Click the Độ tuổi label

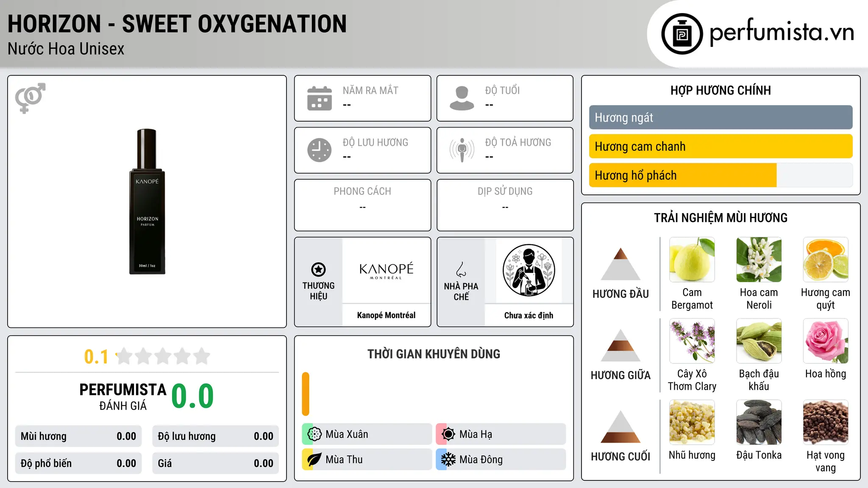502,90
